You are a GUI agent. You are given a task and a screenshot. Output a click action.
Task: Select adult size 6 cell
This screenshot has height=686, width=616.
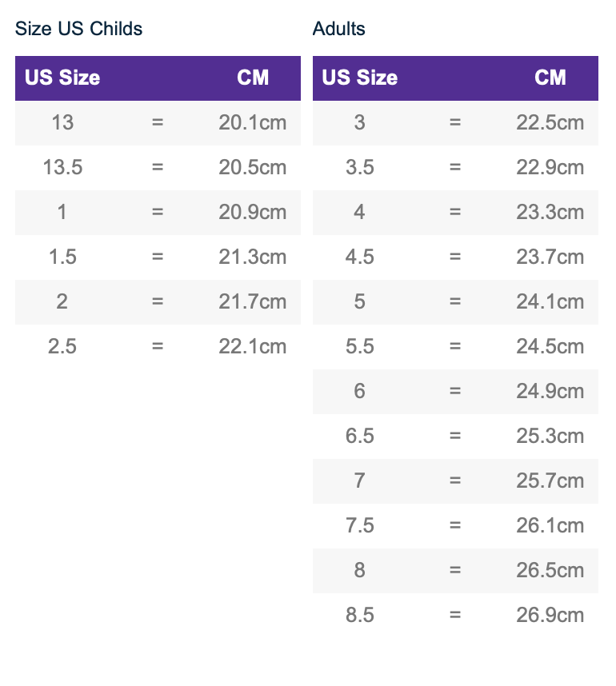(x=360, y=391)
